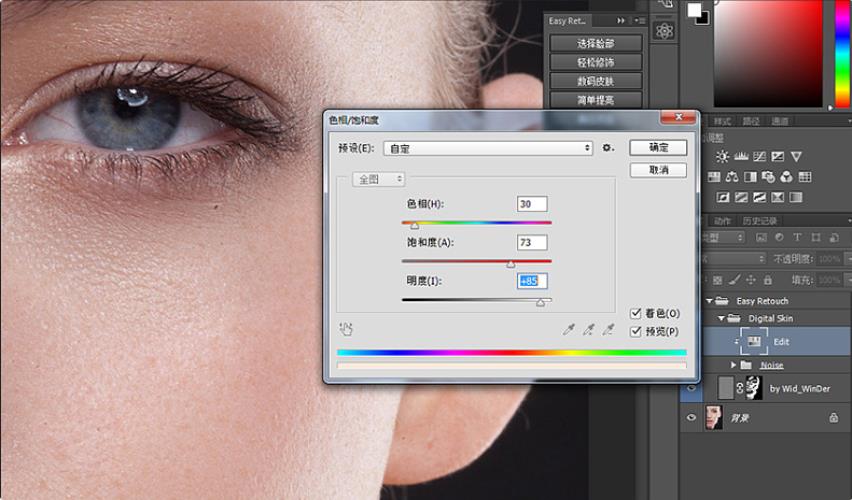The height and width of the screenshot is (500, 852).
Task: Select the add-to-sample eyedropper
Action: point(588,329)
